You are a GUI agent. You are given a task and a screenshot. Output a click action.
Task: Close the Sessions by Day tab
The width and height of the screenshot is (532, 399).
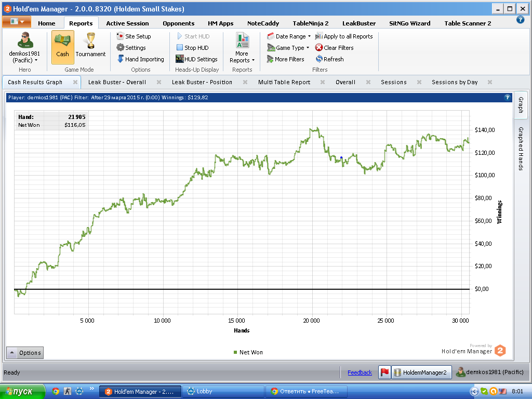coord(490,82)
